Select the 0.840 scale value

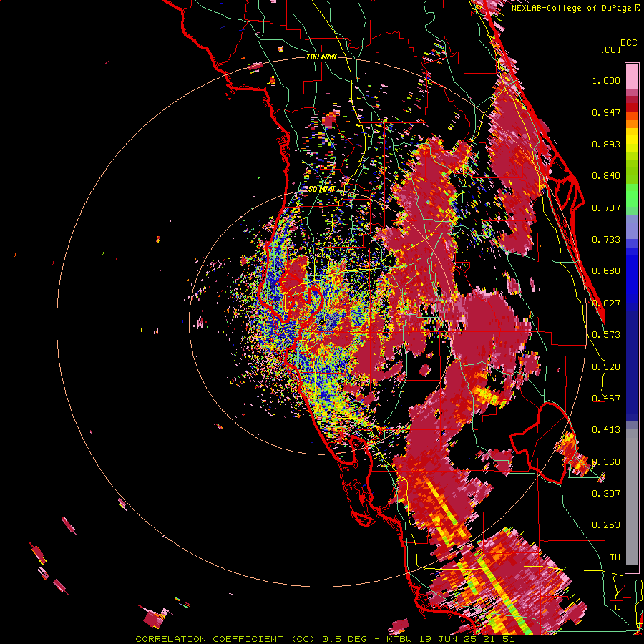pyautogui.click(x=606, y=176)
